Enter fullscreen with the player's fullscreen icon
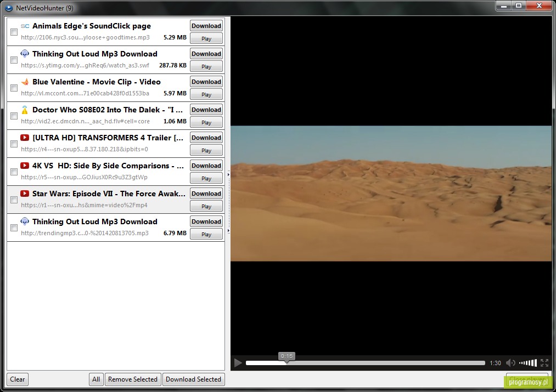This screenshot has width=556, height=392. tap(544, 363)
